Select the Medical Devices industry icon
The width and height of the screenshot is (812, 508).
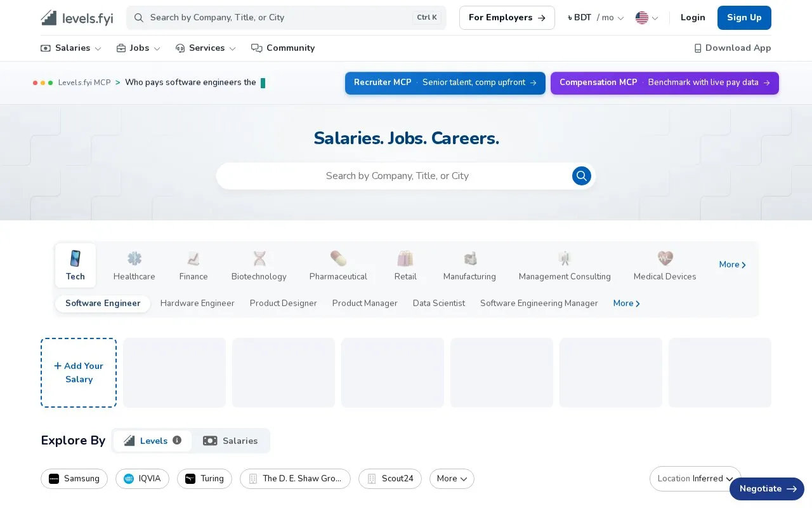tap(665, 265)
